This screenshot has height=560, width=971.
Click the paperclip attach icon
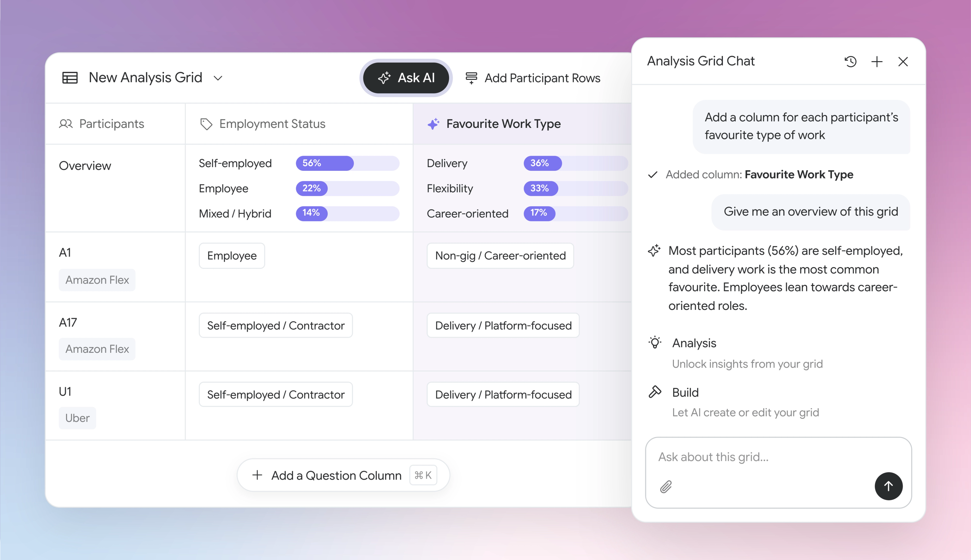coord(666,487)
